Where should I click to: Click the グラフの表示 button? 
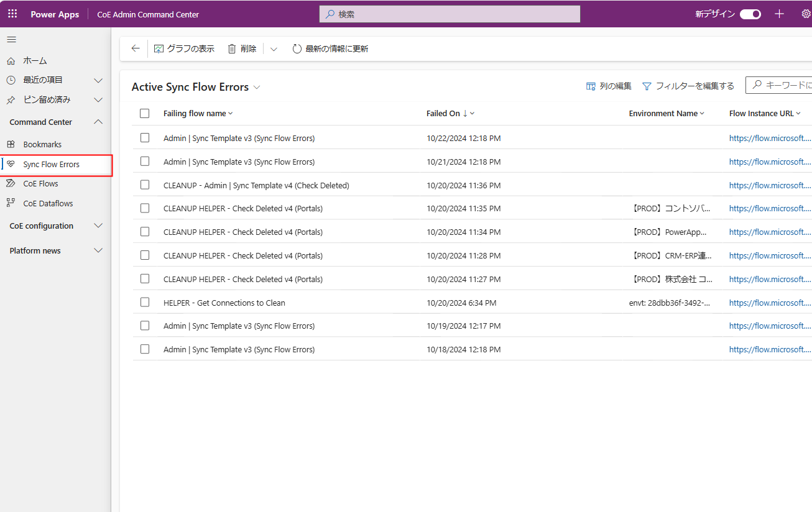[184, 48]
